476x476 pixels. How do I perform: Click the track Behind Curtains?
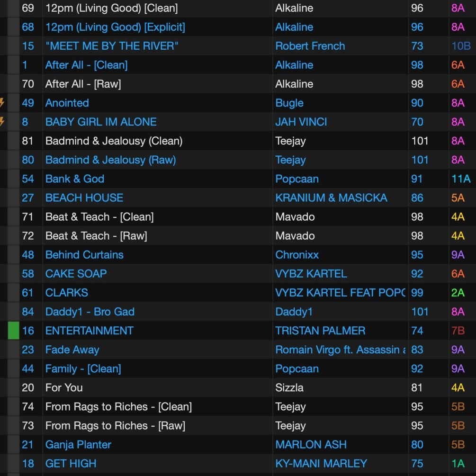[x=84, y=255]
